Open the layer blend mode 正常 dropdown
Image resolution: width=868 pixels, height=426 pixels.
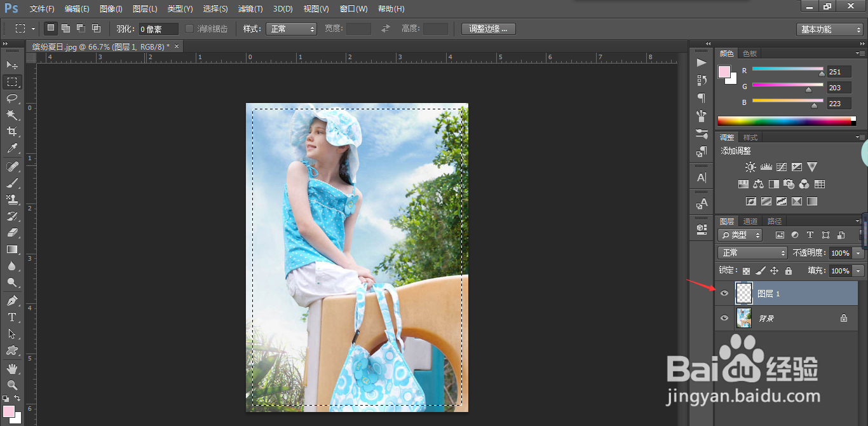pos(752,253)
